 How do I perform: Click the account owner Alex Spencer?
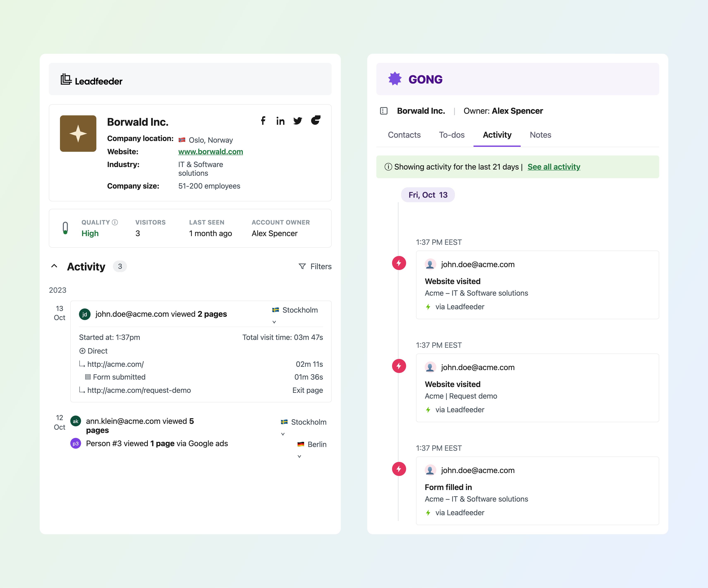point(274,233)
